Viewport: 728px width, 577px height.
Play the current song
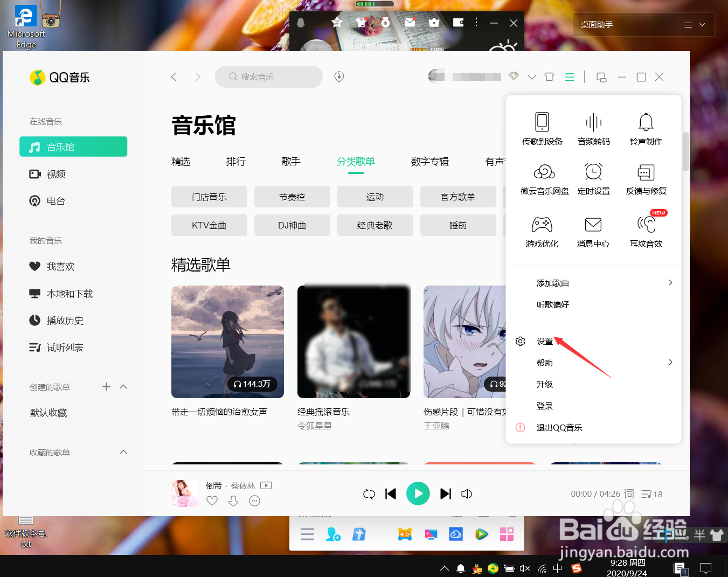click(418, 493)
